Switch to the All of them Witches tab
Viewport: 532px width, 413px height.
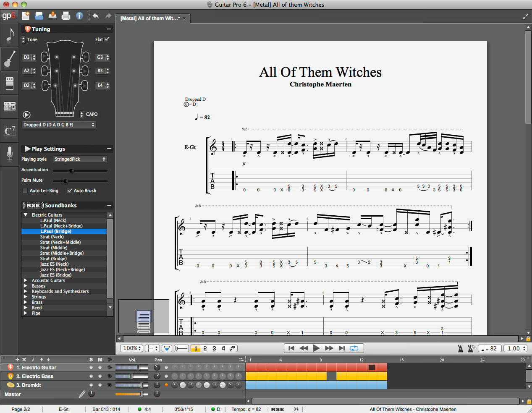[x=149, y=18]
